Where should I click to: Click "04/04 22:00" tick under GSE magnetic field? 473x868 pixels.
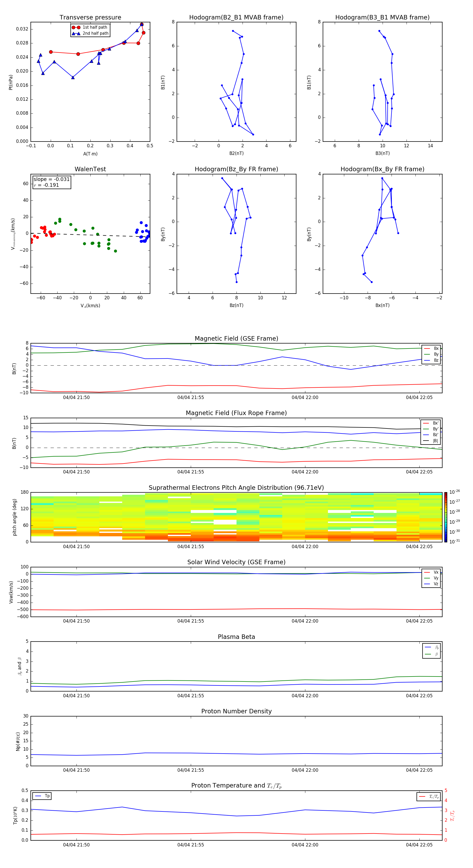click(305, 398)
